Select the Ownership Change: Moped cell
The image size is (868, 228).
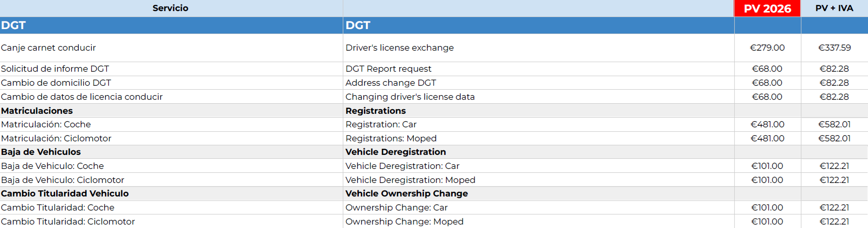point(404,221)
